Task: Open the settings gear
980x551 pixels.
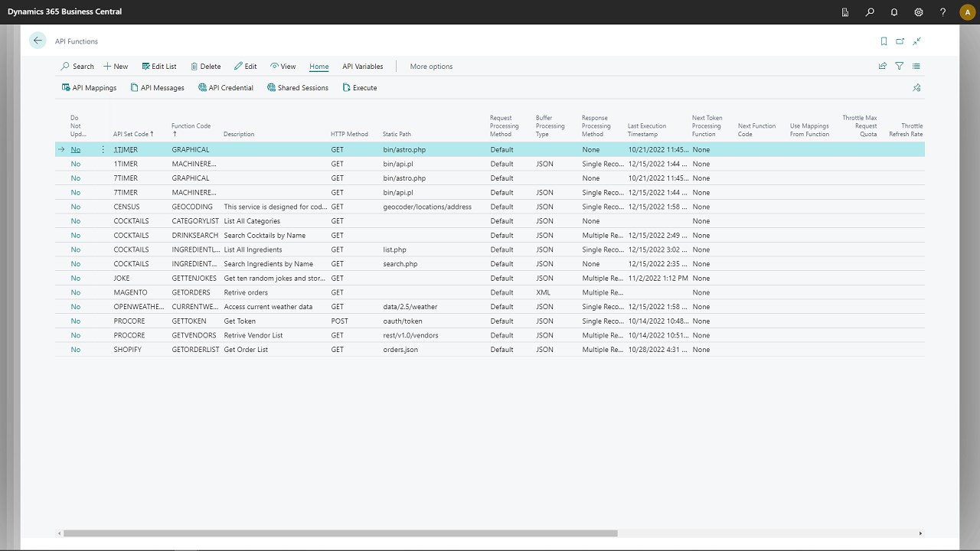Action: click(x=919, y=12)
